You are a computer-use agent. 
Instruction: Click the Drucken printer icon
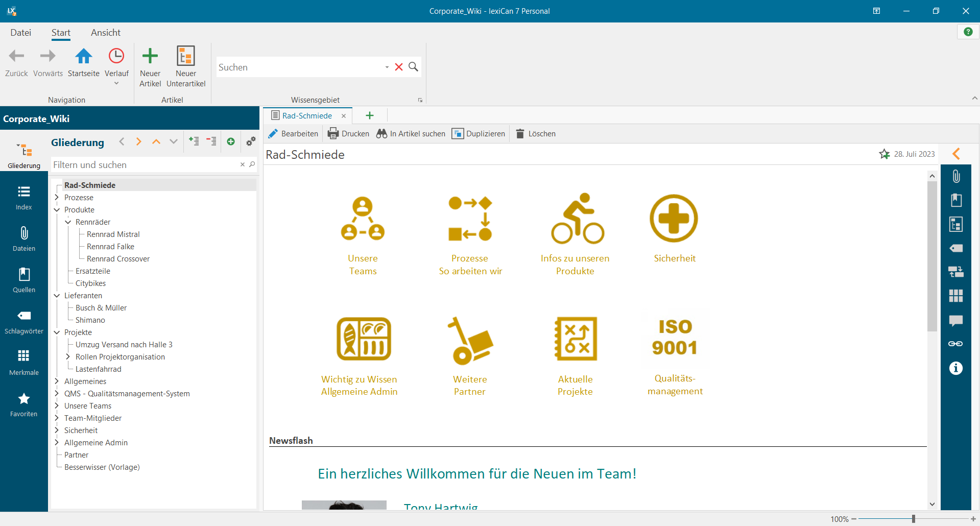tap(333, 134)
